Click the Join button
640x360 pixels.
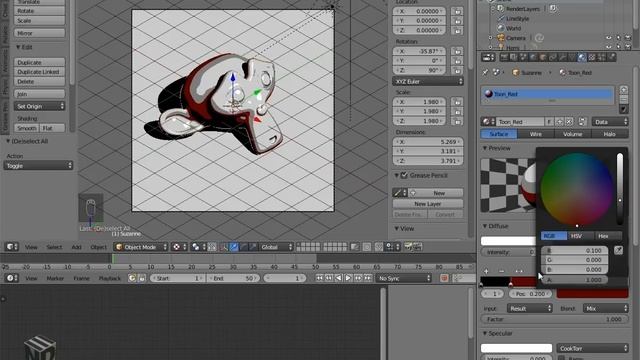(x=39, y=94)
